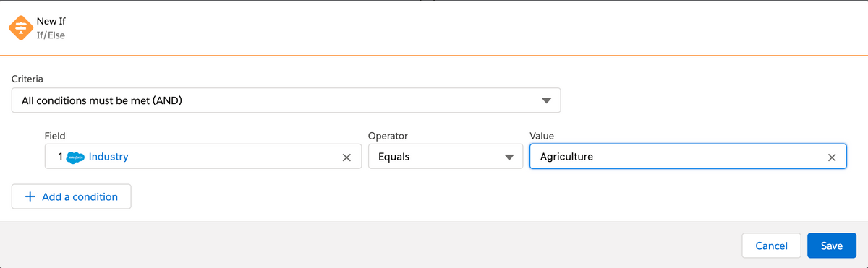This screenshot has height=268, width=868.
Task: Clear the Industry field with its X
Action: click(x=346, y=157)
